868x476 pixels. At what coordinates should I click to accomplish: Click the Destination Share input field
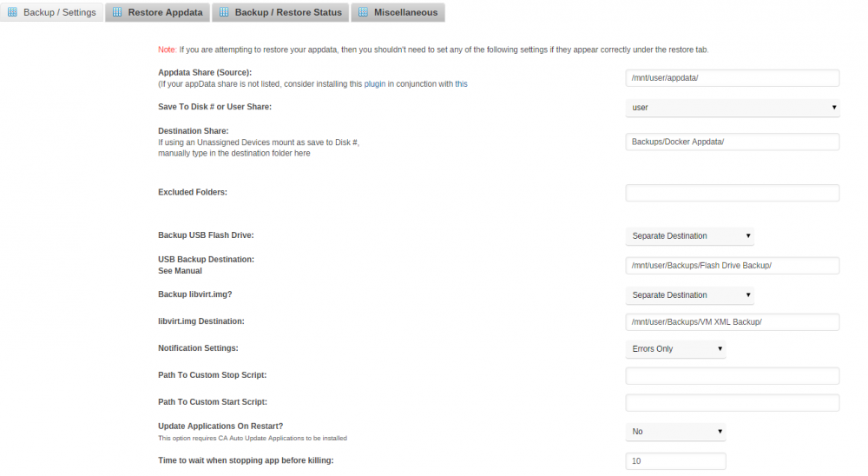pyautogui.click(x=733, y=142)
